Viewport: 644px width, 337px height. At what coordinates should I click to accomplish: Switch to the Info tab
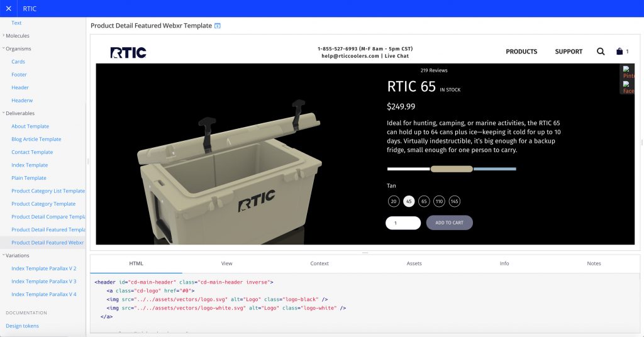click(504, 263)
